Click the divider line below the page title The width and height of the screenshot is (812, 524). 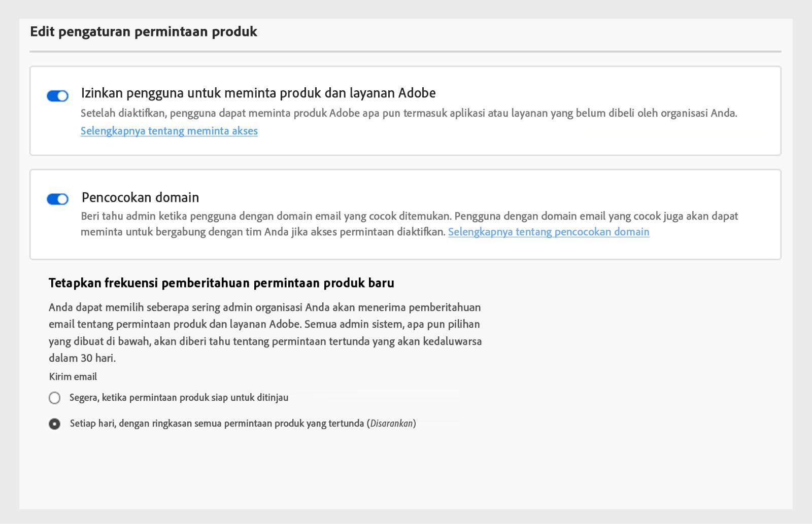(405, 51)
